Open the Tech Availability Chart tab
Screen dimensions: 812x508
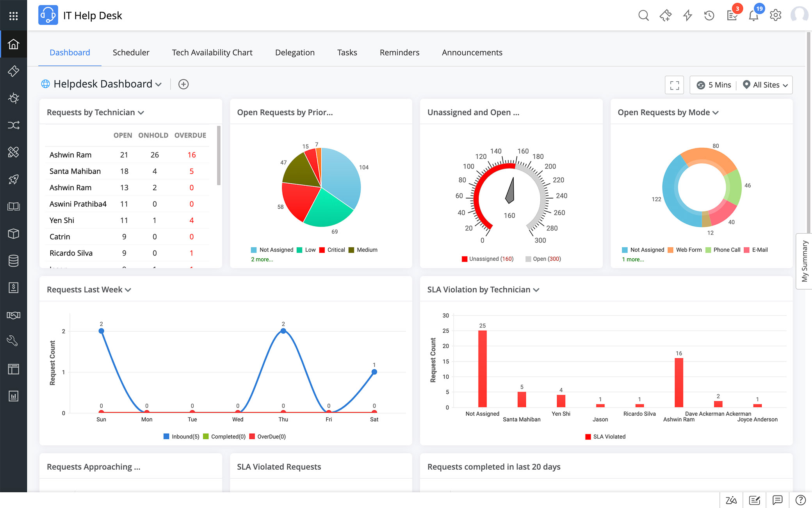click(x=212, y=52)
